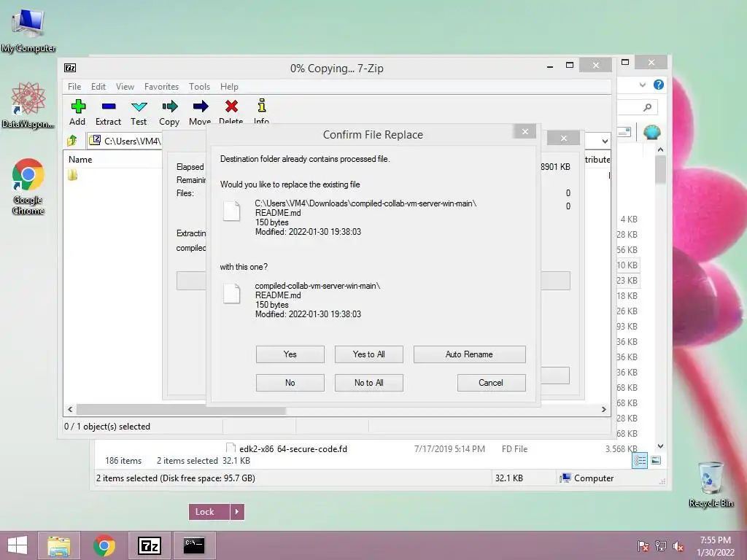Click Yes to replace the file
747x560 pixels.
[290, 354]
